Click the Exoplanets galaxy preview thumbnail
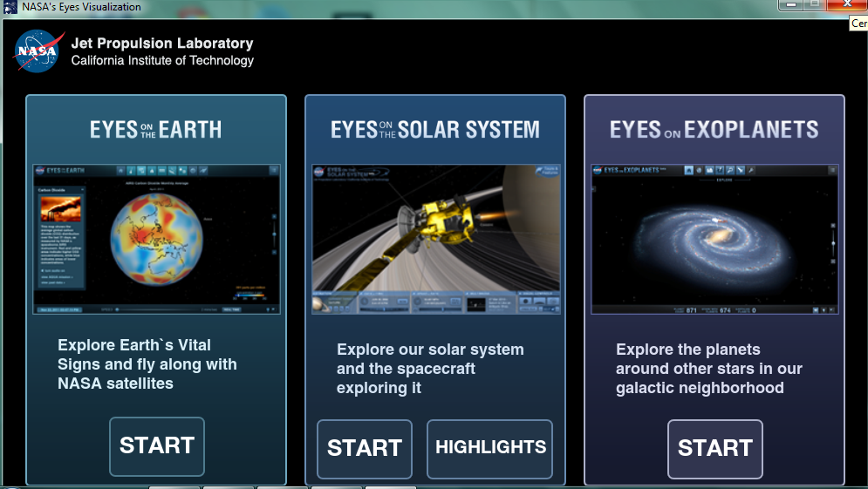 (x=714, y=239)
